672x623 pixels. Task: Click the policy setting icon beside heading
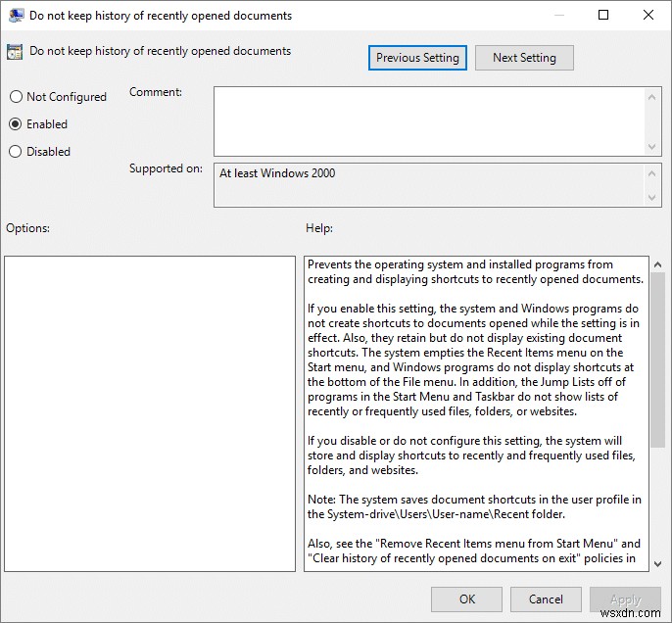(x=15, y=52)
